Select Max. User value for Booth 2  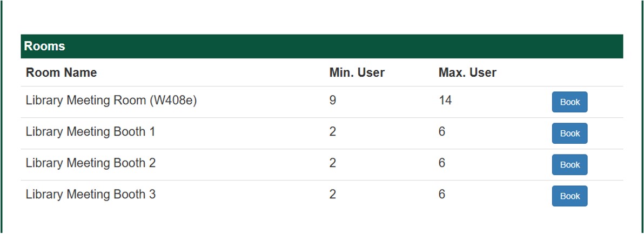(442, 163)
